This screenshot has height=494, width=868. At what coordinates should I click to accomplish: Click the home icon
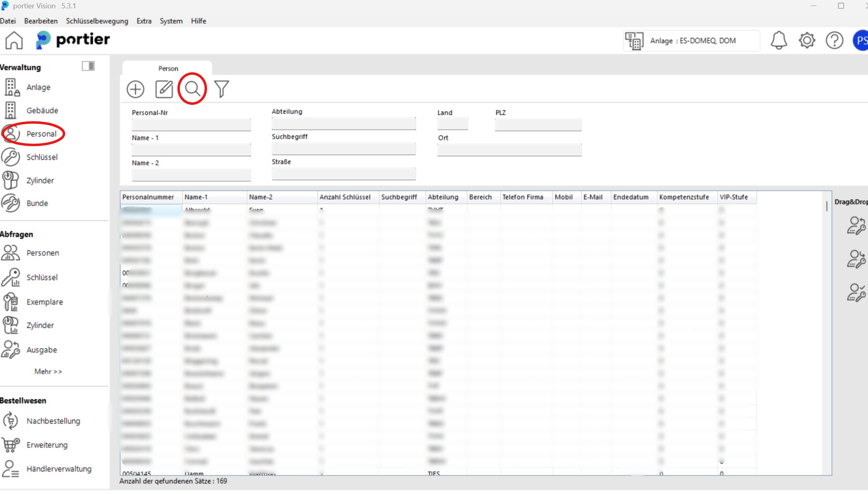coord(14,41)
